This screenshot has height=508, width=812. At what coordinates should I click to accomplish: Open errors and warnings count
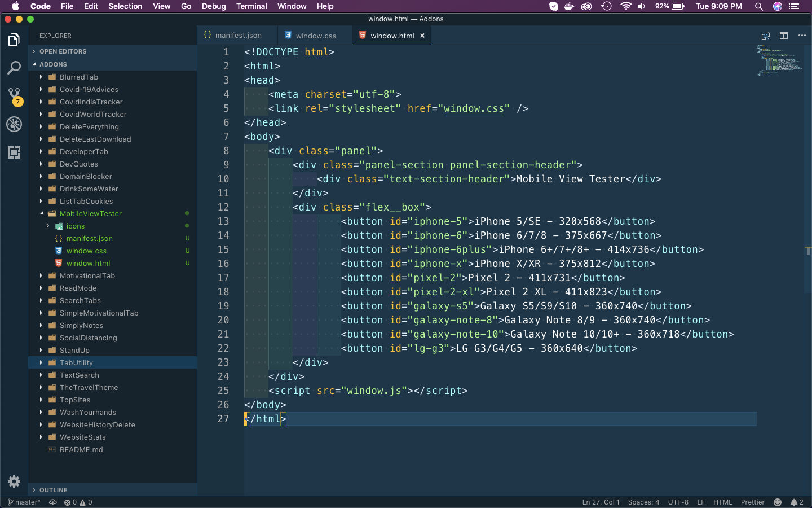(x=78, y=502)
